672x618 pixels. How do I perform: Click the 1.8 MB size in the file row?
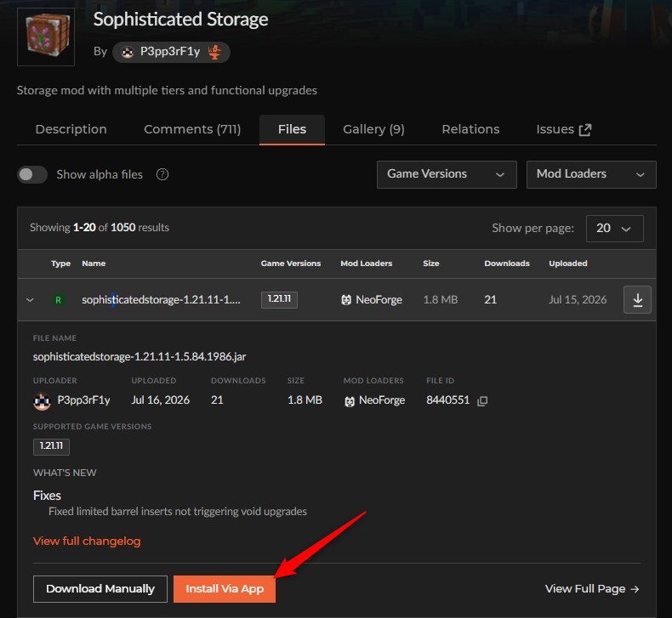[x=440, y=300]
